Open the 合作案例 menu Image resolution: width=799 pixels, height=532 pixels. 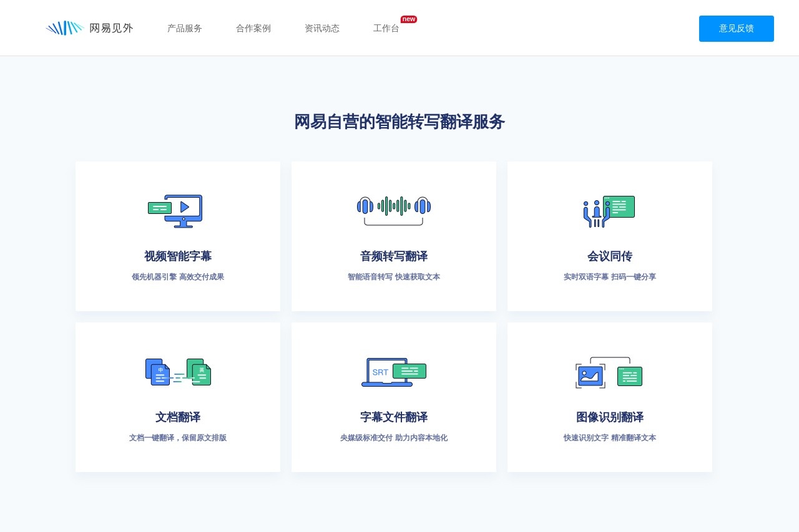[253, 28]
